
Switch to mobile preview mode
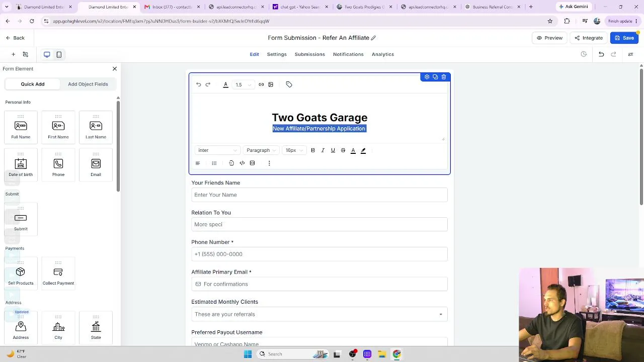[x=59, y=54]
